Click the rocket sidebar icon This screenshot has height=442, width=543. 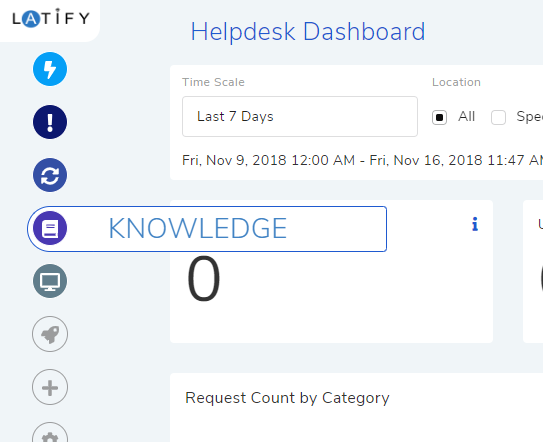pos(50,334)
